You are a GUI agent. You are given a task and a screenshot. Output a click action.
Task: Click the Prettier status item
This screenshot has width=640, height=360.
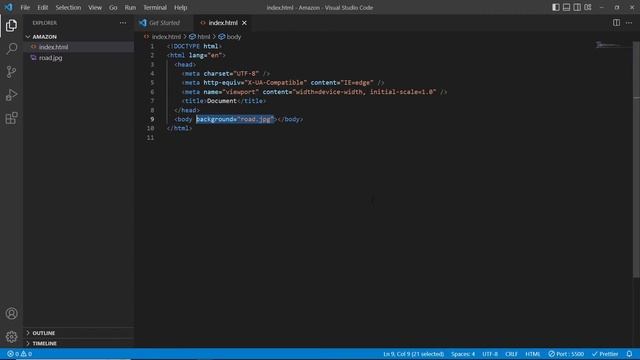click(605, 354)
